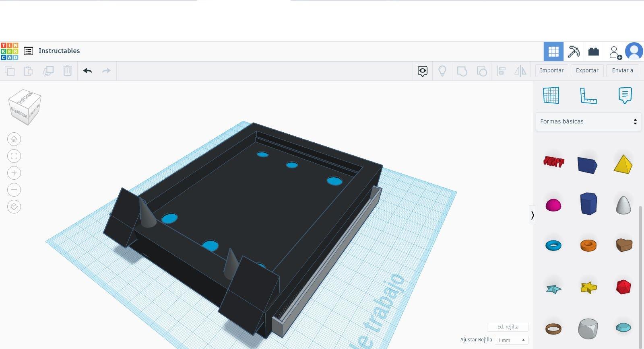Switch to the Bricks mode
Screen dimensions: 644x349
click(594, 51)
